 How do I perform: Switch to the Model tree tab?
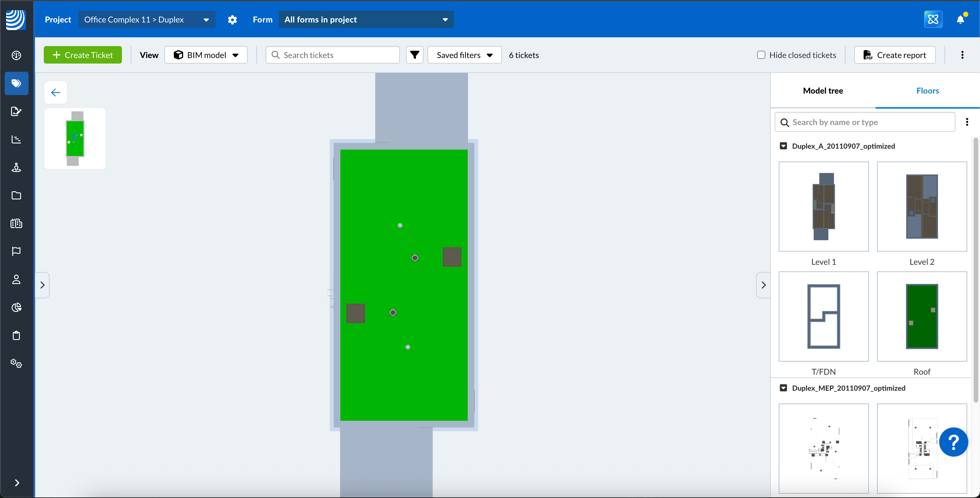tap(822, 91)
